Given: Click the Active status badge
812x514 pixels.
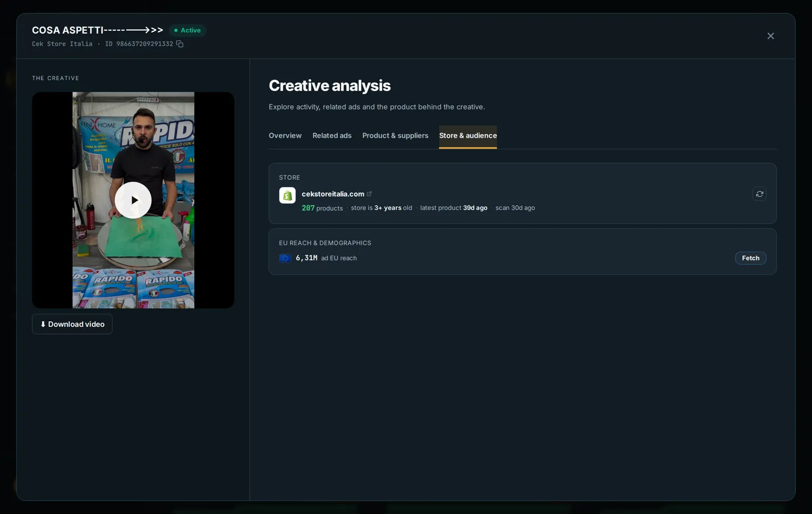Looking at the screenshot, I should (187, 30).
